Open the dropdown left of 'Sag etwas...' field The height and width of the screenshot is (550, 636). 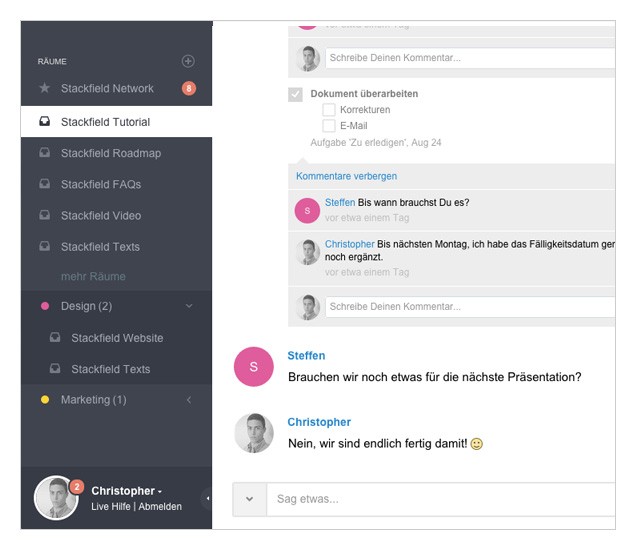coord(249,499)
